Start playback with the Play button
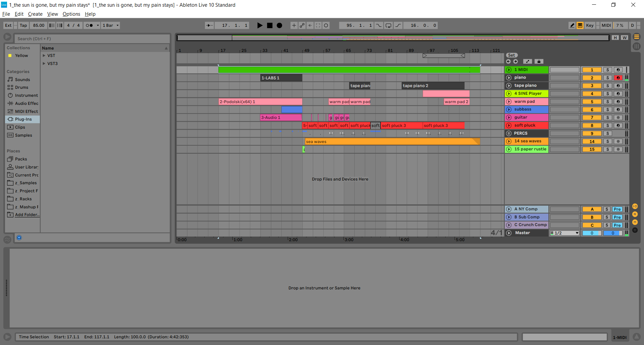644x345 pixels. tap(260, 25)
